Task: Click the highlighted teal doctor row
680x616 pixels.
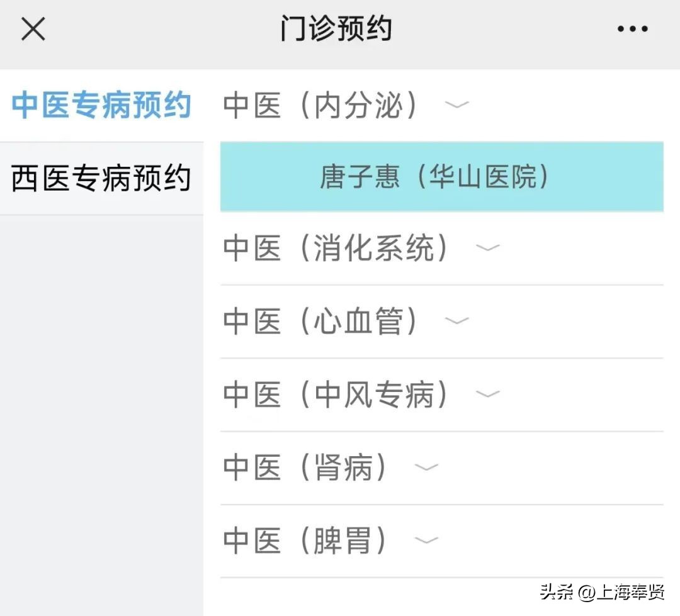Action: pos(441,177)
